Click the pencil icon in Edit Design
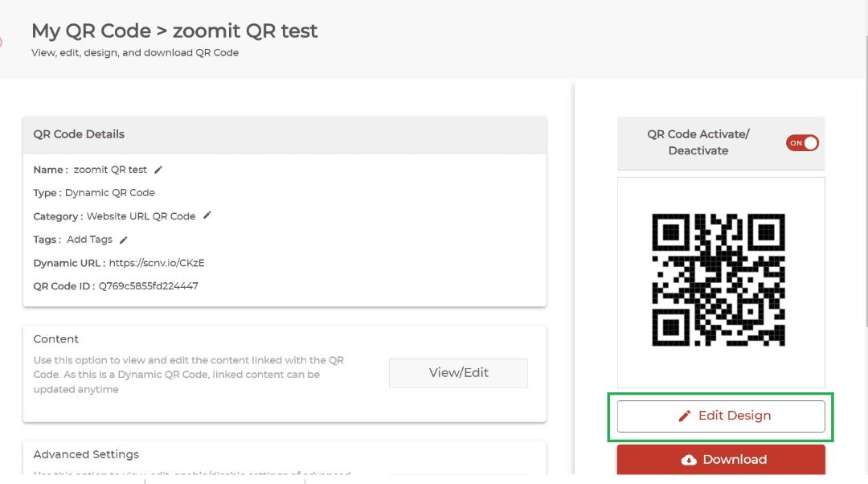The width and height of the screenshot is (868, 484). 685,416
